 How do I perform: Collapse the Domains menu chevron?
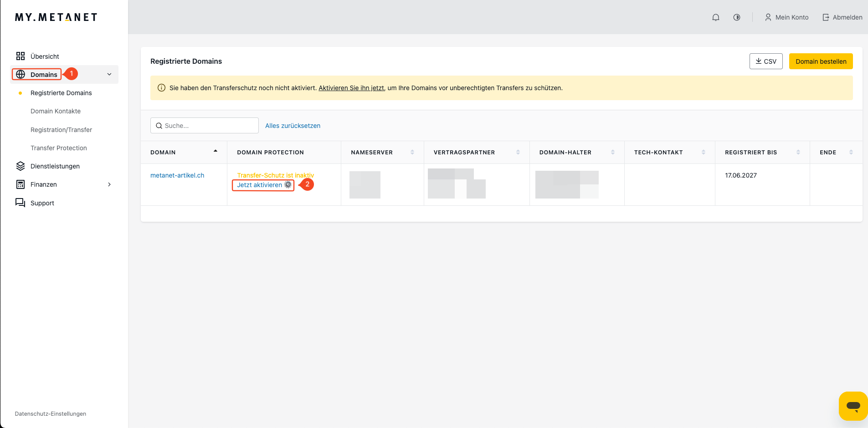coord(109,74)
